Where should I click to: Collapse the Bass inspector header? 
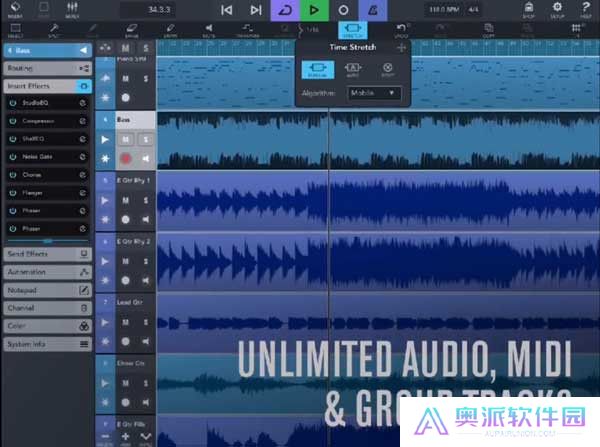tap(48, 50)
